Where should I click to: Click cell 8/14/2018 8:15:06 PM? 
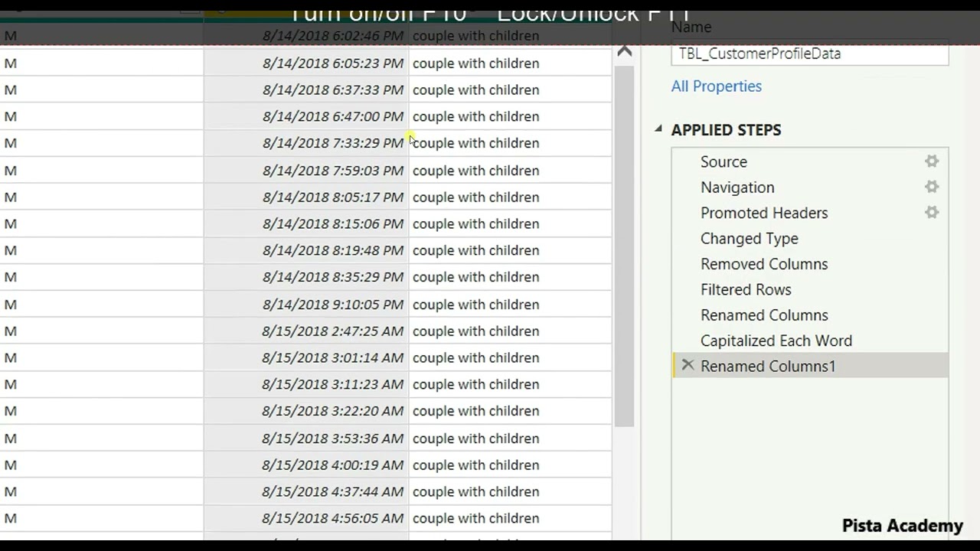click(306, 223)
